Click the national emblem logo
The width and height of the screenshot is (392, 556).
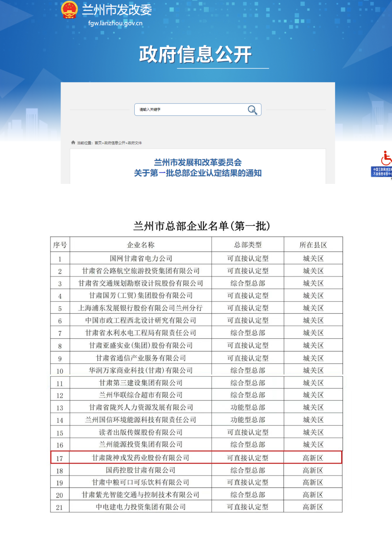pos(69,10)
